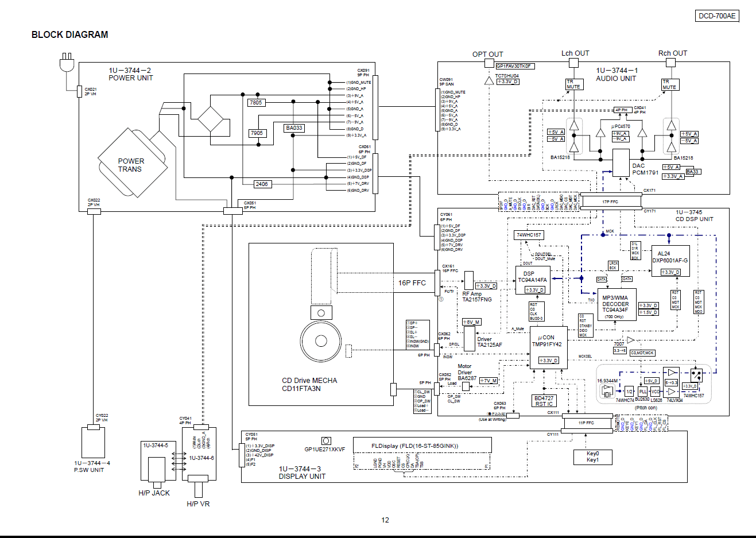Click the µCON TMP91FY42 block
The width and height of the screenshot is (756, 538).
pyautogui.click(x=548, y=348)
